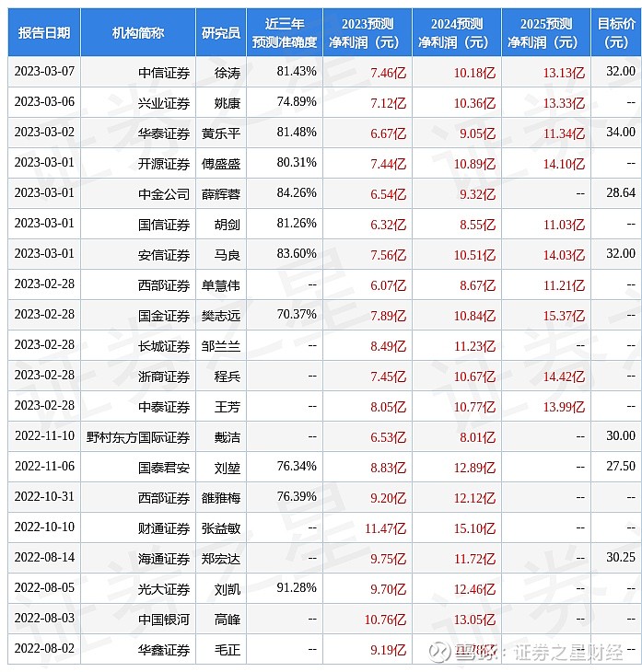Click the 研究员 column header
Screen dimensions: 642x672
tap(221, 32)
